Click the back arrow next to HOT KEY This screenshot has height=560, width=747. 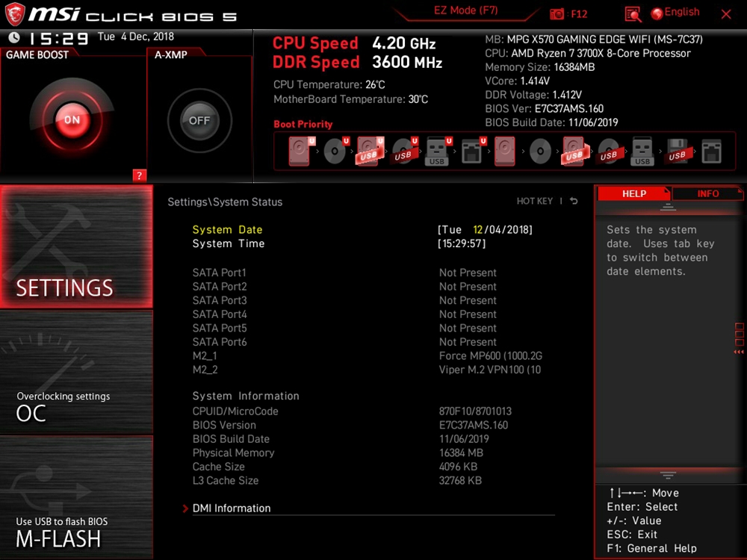(574, 201)
